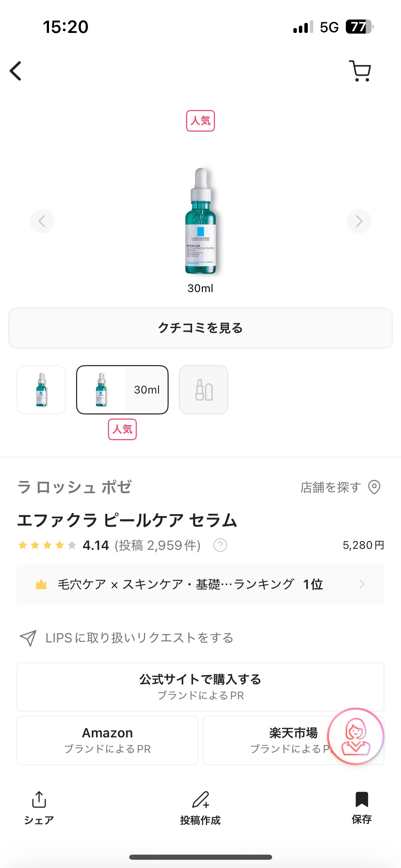Toggle the save (保存) bookmark icon
The width and height of the screenshot is (401, 868).
pos(362,800)
